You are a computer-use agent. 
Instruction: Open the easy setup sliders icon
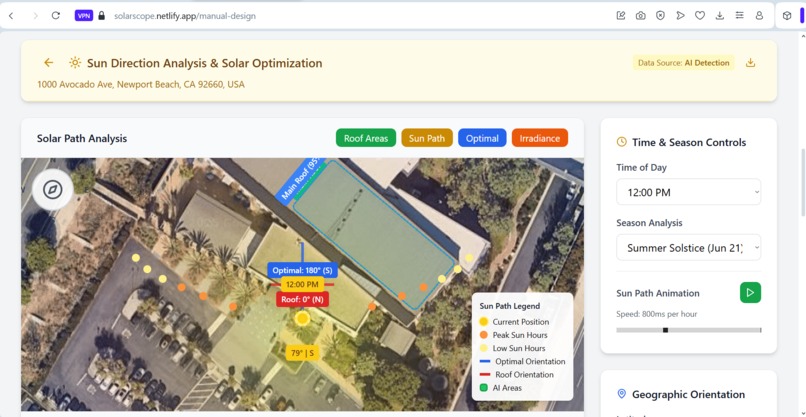(740, 15)
